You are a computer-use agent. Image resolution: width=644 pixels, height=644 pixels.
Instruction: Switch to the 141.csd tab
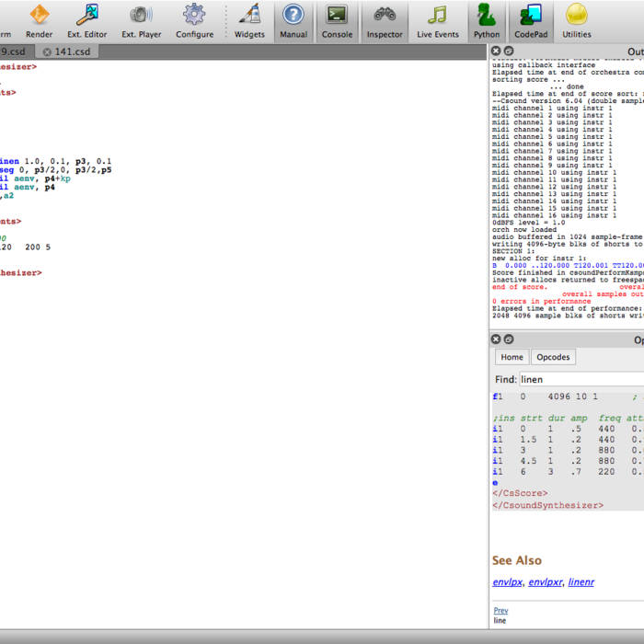point(74,52)
